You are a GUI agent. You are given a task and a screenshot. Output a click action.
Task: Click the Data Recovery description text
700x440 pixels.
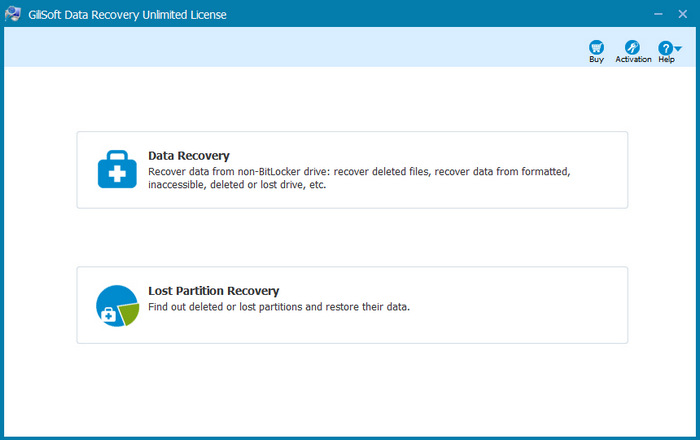358,178
